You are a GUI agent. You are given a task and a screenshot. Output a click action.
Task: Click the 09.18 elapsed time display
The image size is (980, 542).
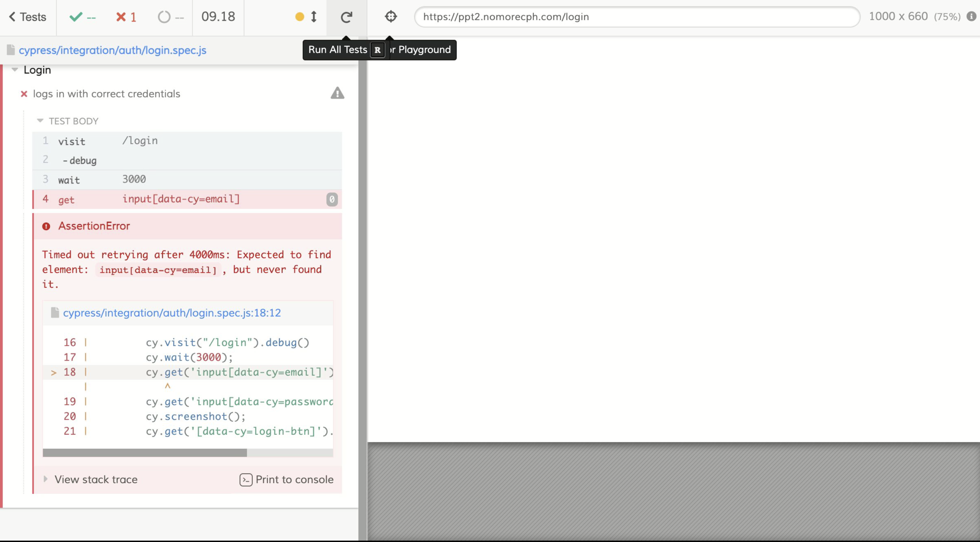219,17
